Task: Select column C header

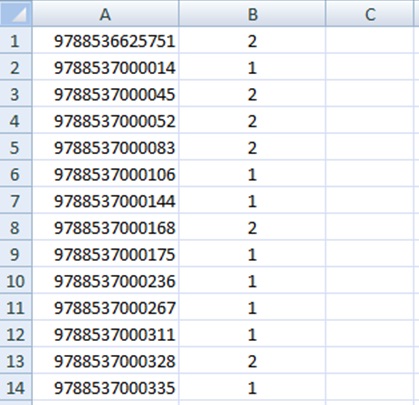Action: pos(370,13)
